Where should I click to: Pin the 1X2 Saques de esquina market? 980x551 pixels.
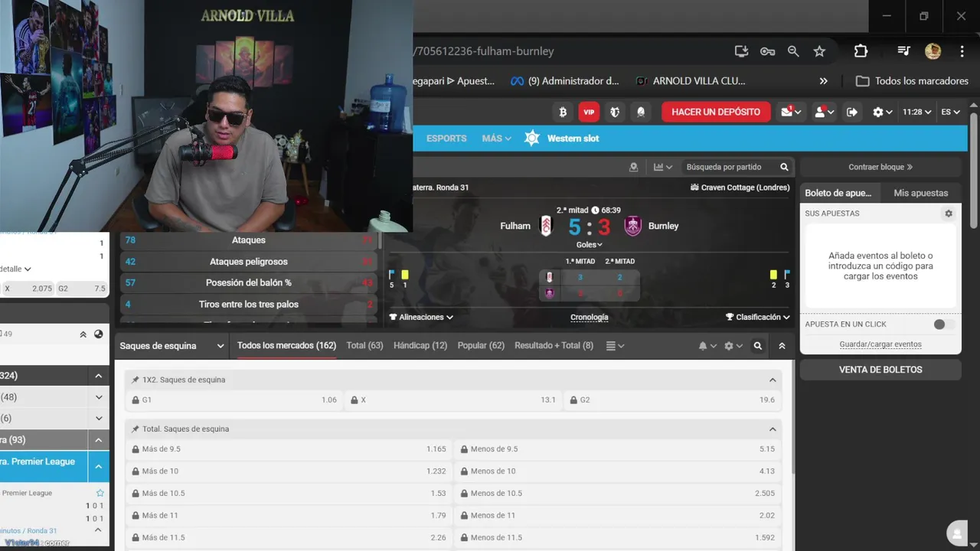[x=136, y=380]
